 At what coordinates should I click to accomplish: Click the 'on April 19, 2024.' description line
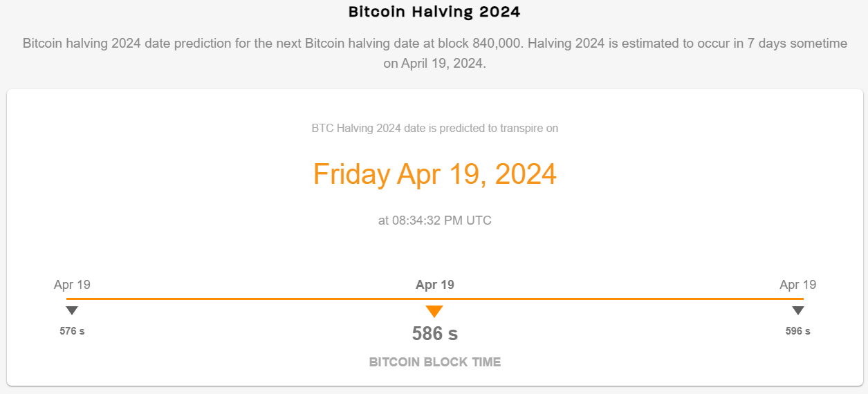pyautogui.click(x=435, y=63)
